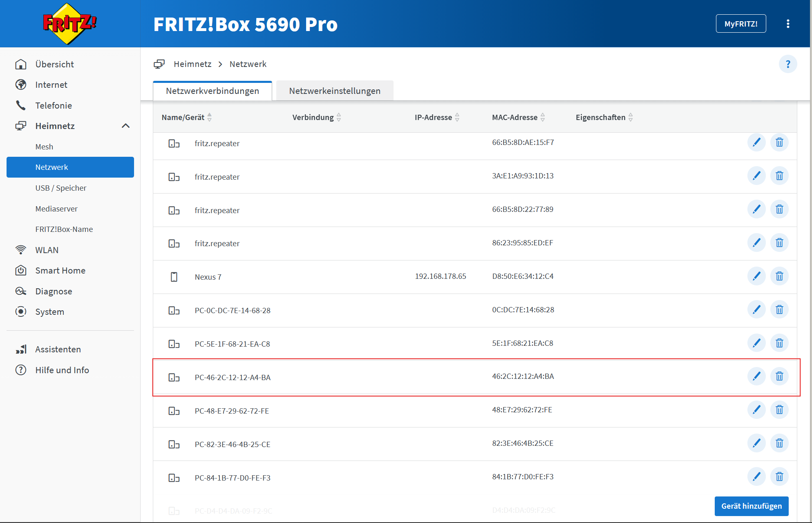The width and height of the screenshot is (812, 523).
Task: Click trash icon for PC-0C-DC-7E-14-68-28
Action: (x=779, y=310)
